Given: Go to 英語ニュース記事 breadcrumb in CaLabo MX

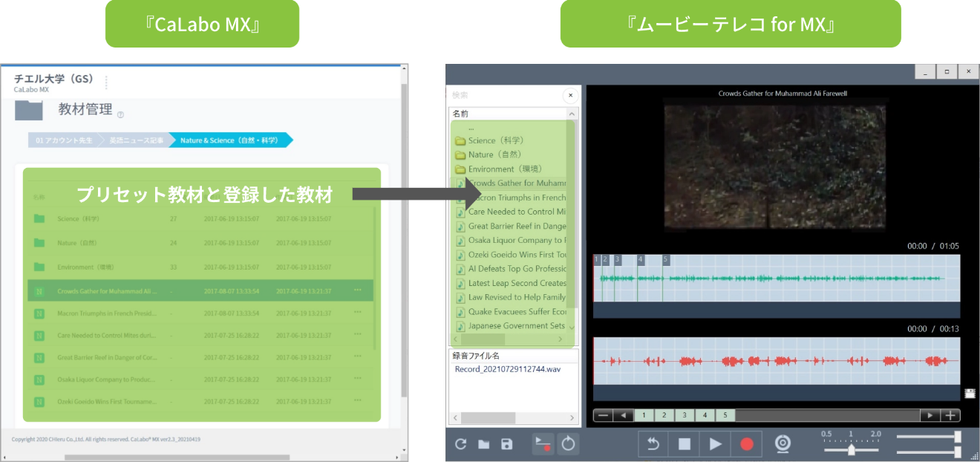Looking at the screenshot, I should pos(135,140).
